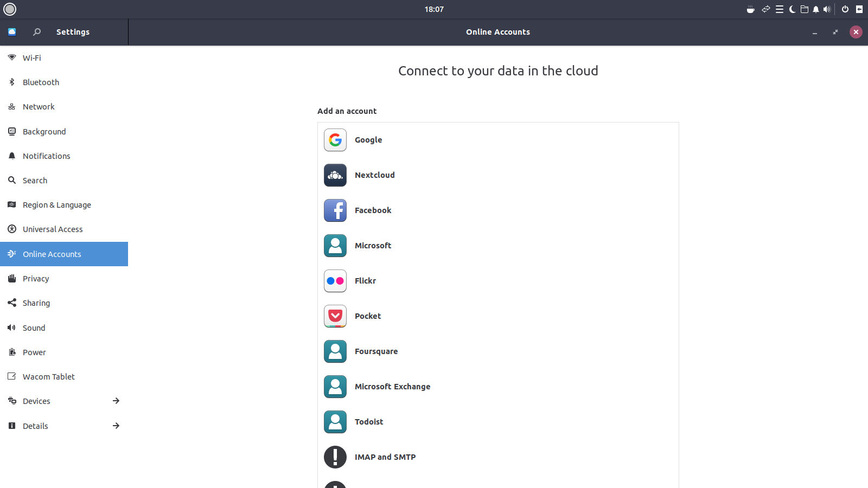Restore the Settings window size

click(835, 32)
